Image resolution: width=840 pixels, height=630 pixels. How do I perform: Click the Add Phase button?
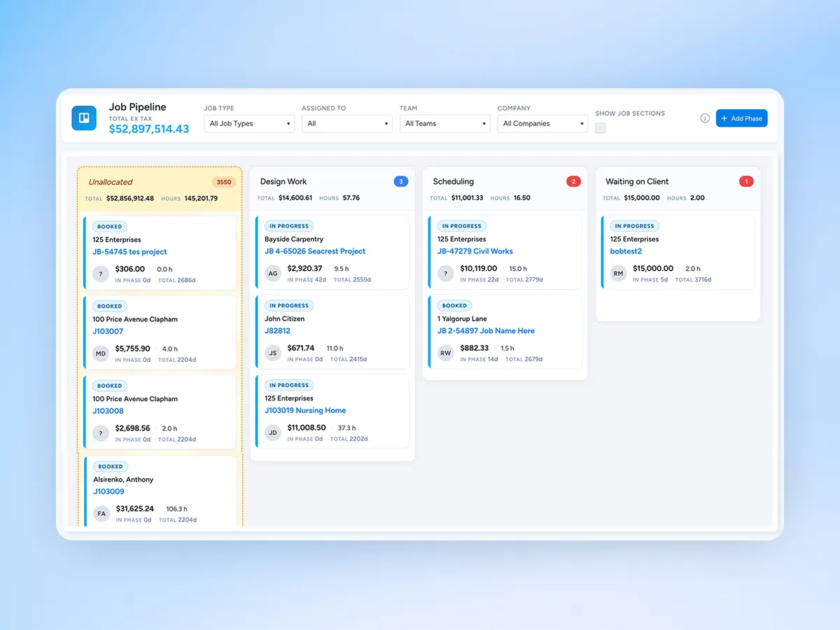(x=741, y=118)
